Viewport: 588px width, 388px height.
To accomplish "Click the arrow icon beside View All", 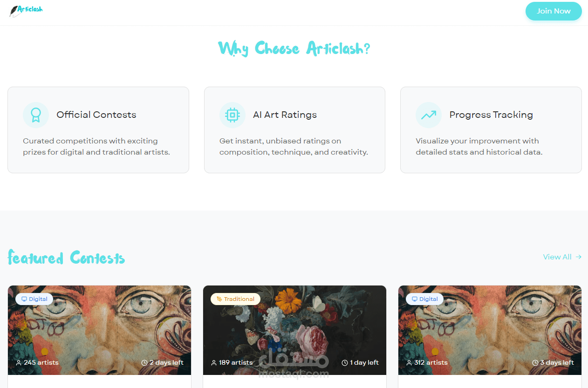I will [x=578, y=257].
